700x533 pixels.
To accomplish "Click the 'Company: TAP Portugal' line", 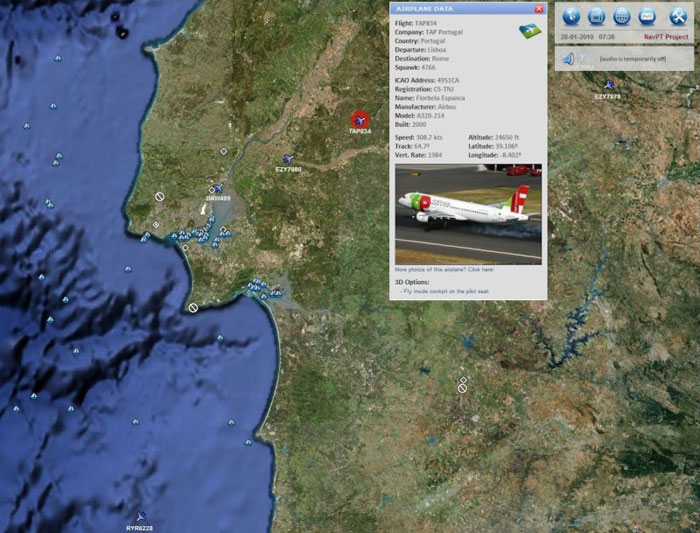I will [429, 32].
